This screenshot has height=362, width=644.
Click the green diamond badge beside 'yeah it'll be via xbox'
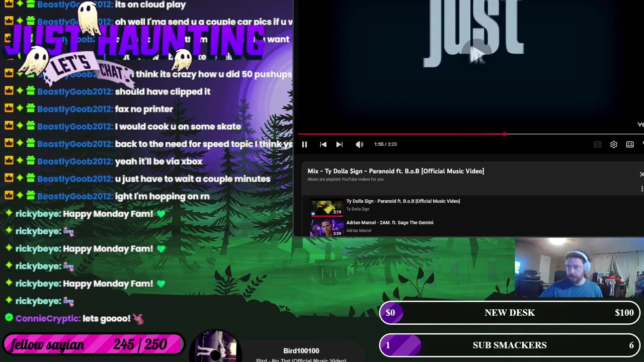[x=20, y=161]
